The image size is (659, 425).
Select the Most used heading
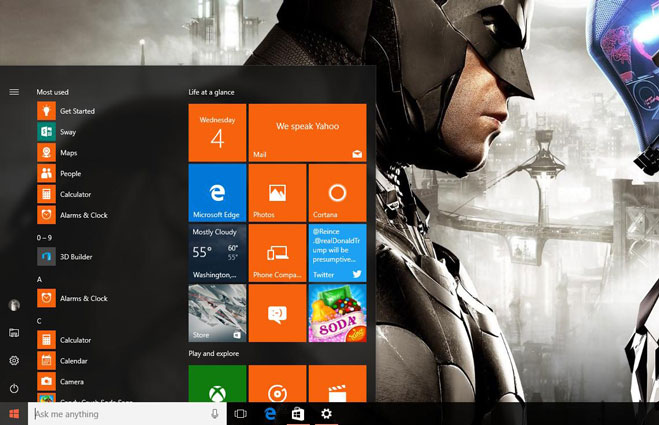[x=53, y=92]
